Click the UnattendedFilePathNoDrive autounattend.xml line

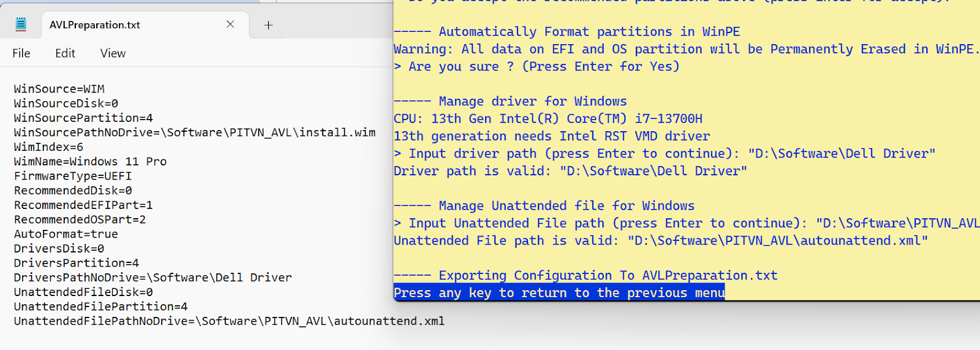(x=229, y=321)
